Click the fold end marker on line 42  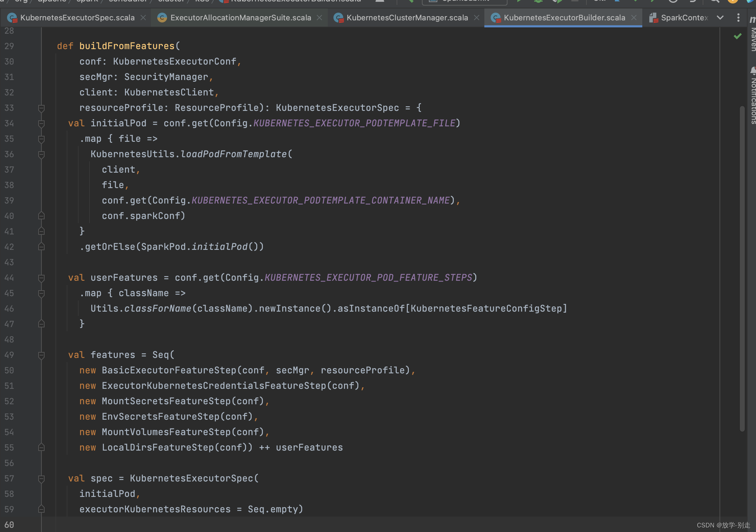click(x=41, y=247)
